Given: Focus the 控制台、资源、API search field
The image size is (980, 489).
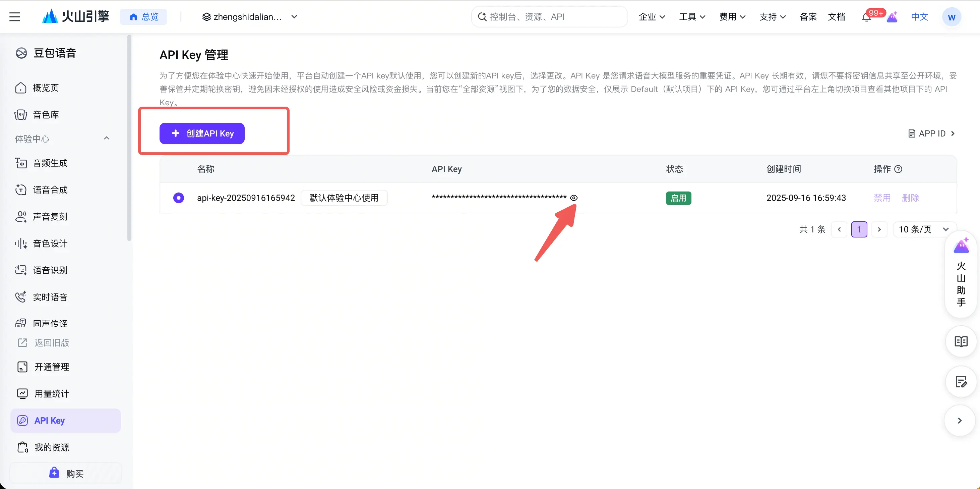Looking at the screenshot, I should point(549,17).
